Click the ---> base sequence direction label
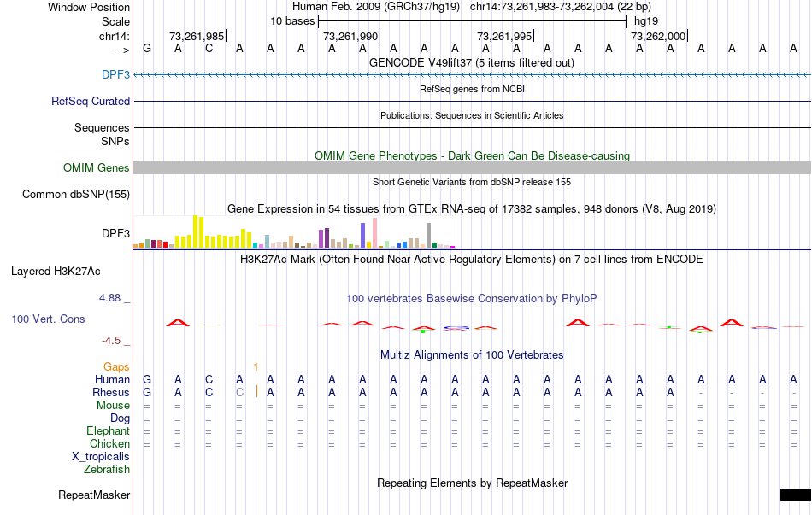Image resolution: width=812 pixels, height=515 pixels. coord(121,50)
